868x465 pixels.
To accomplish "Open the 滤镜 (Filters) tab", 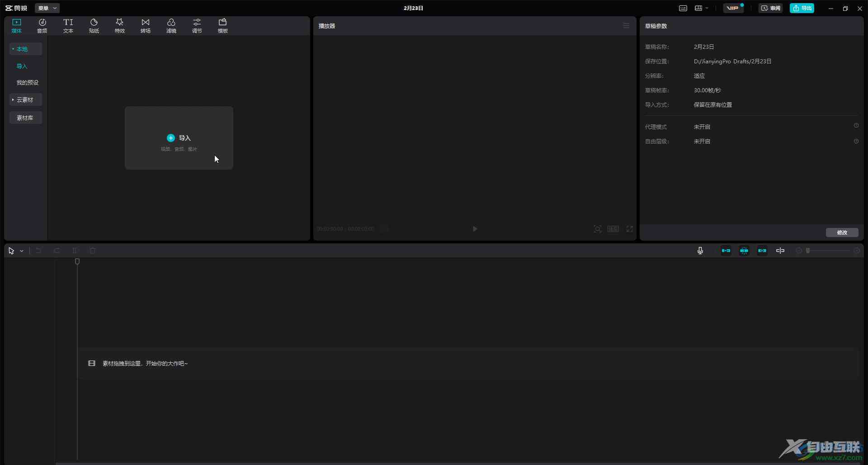I will coord(171,26).
